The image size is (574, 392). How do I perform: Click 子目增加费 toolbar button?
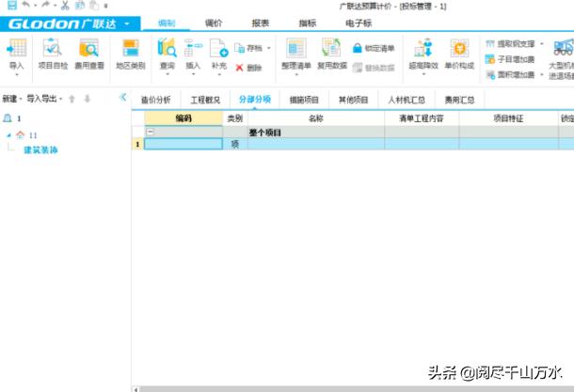tap(510, 59)
